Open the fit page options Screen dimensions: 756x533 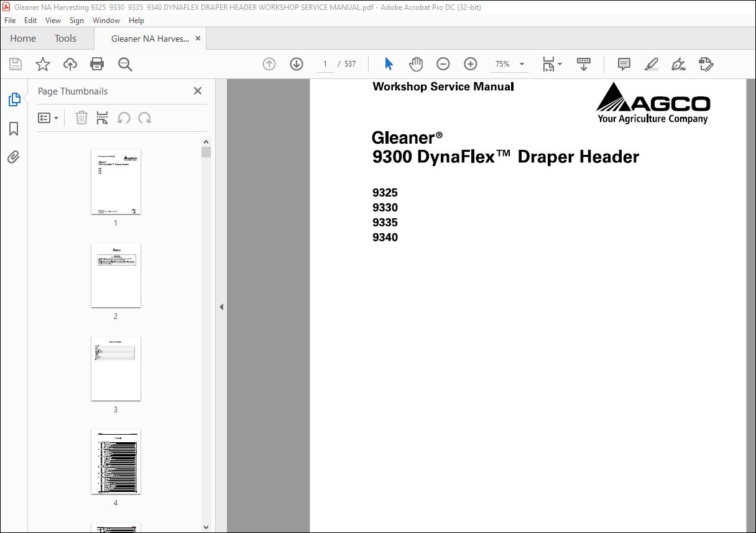click(551, 64)
